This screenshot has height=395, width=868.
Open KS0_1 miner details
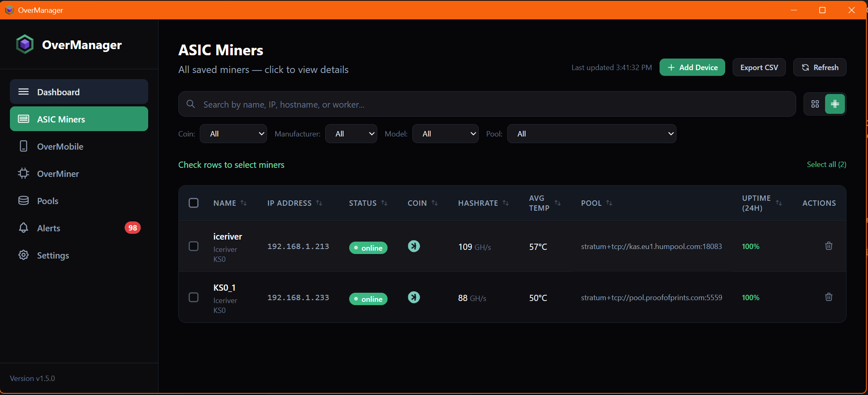click(x=224, y=287)
